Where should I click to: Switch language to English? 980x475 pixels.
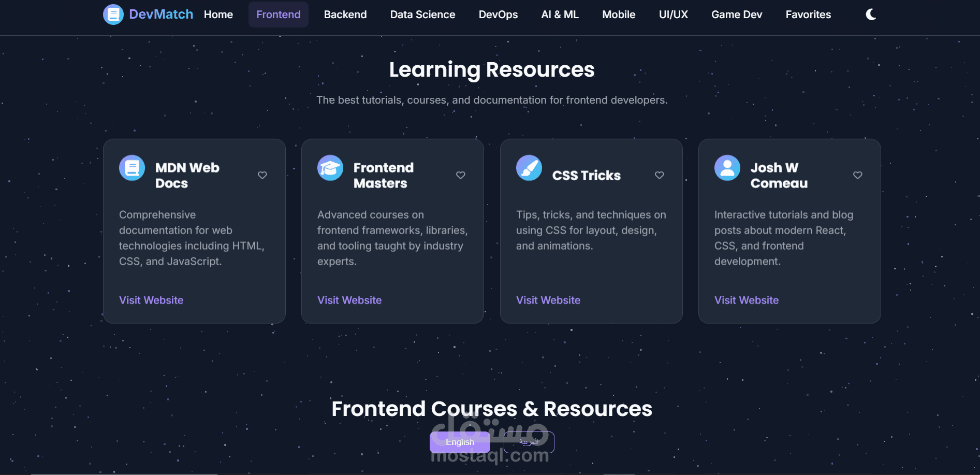(460, 442)
